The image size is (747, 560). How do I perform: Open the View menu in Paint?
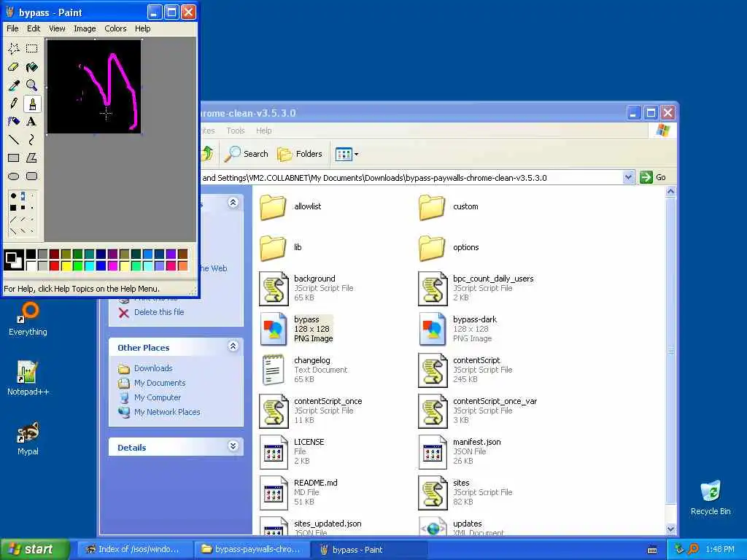coord(57,28)
